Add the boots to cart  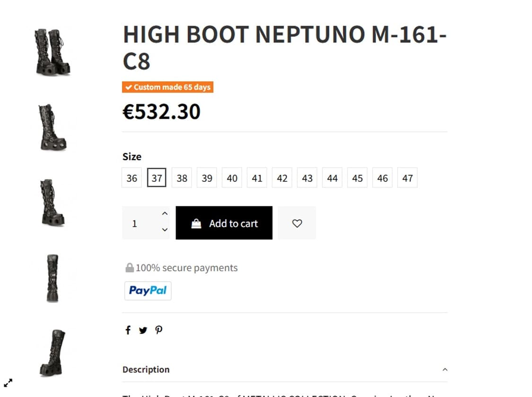(224, 223)
